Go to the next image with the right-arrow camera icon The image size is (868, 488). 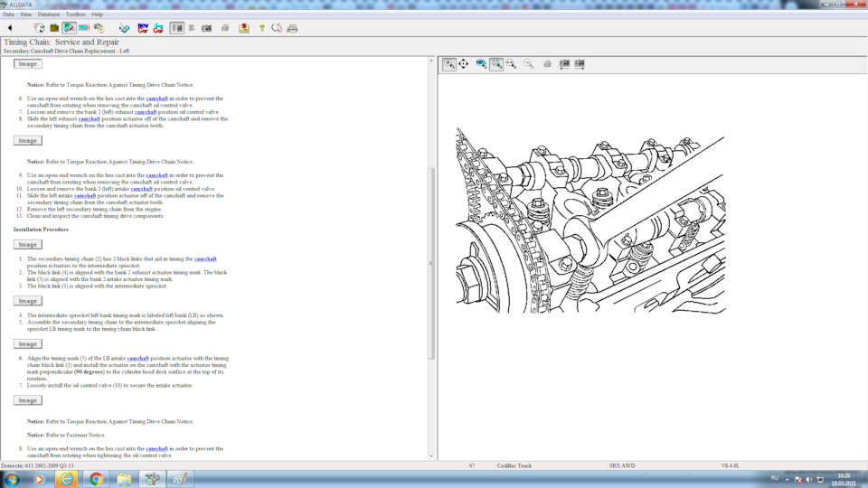pyautogui.click(x=580, y=64)
